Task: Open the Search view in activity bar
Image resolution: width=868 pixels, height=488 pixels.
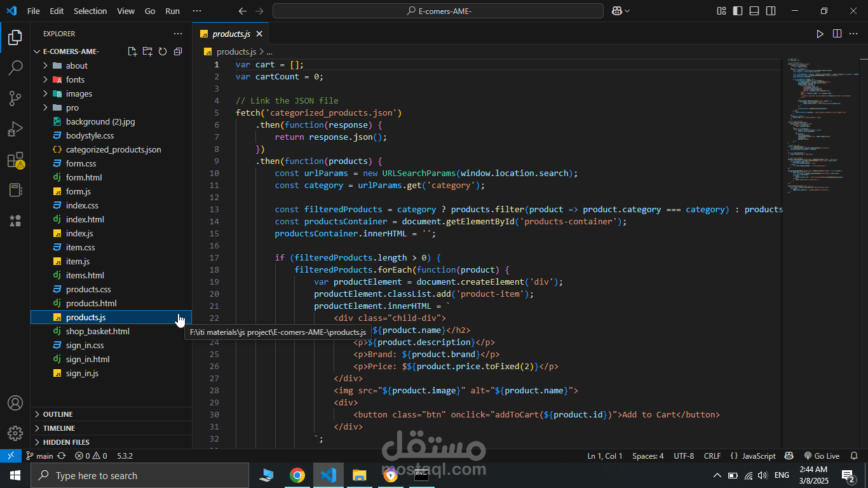Action: [x=15, y=67]
